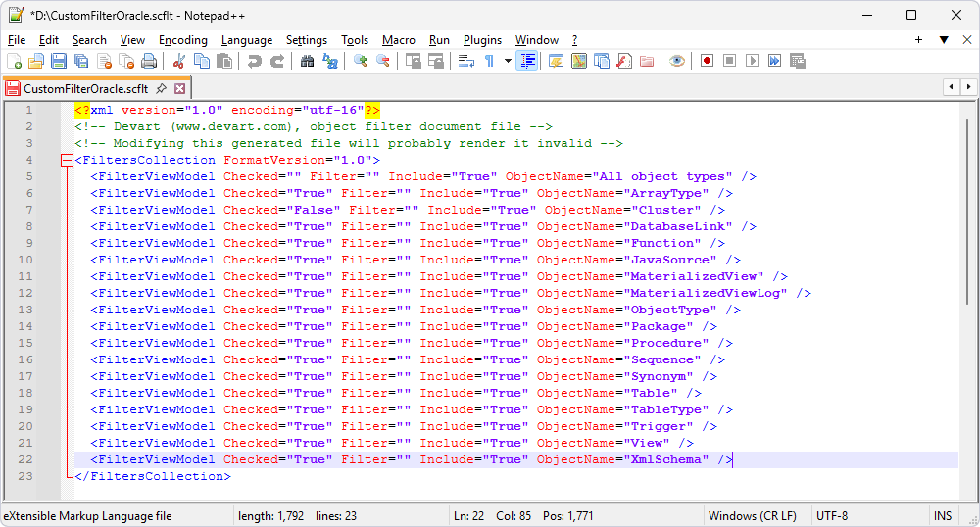
Task: Click "Ln: 22" in status bar
Action: (x=468, y=516)
